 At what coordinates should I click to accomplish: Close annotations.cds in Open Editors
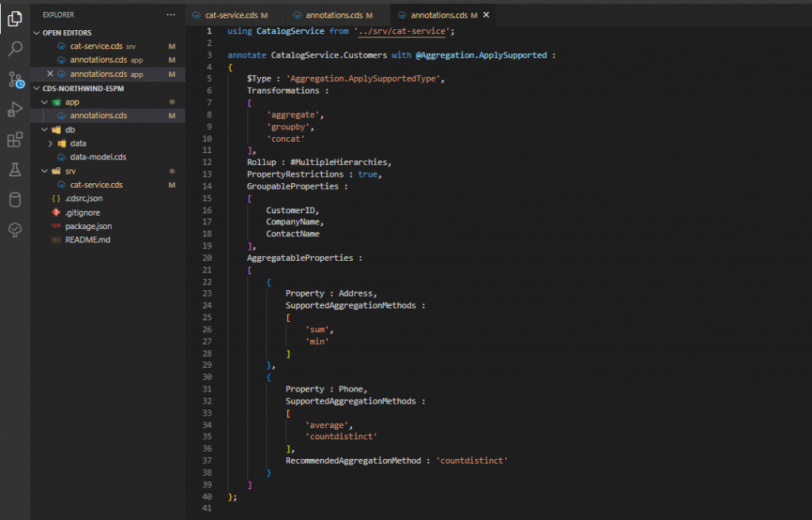click(x=50, y=74)
